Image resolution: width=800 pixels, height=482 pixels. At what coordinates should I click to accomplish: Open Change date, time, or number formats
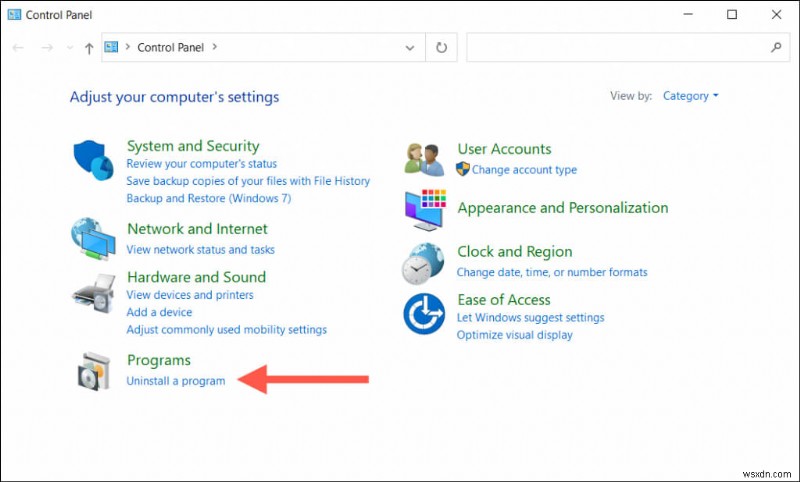coord(552,272)
